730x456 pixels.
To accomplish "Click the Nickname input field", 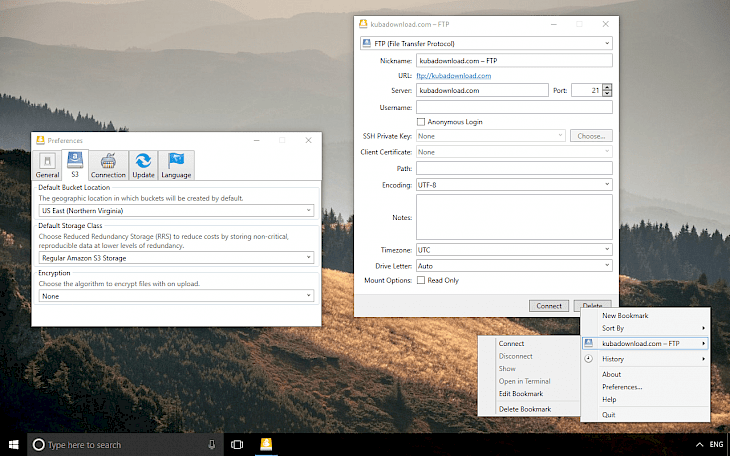I will click(514, 61).
